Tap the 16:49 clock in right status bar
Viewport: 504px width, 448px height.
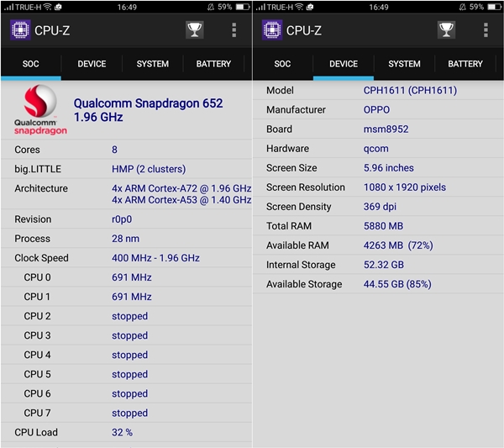click(379, 7)
